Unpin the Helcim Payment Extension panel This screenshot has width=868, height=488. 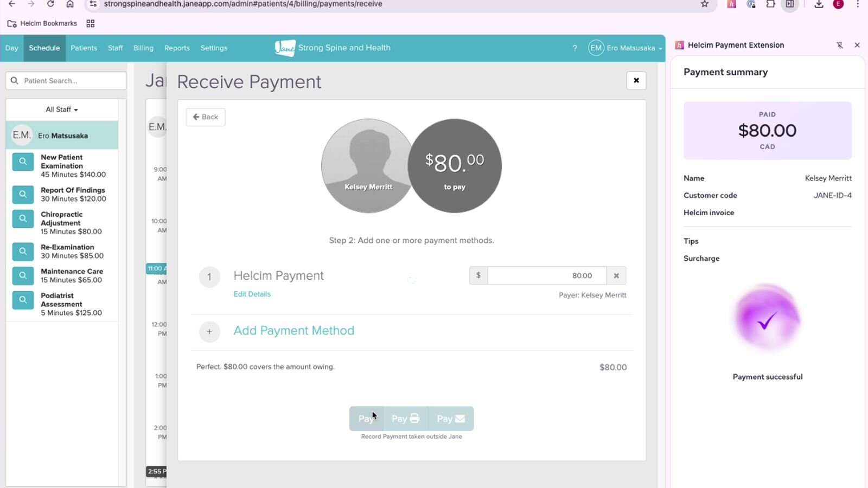tap(839, 45)
